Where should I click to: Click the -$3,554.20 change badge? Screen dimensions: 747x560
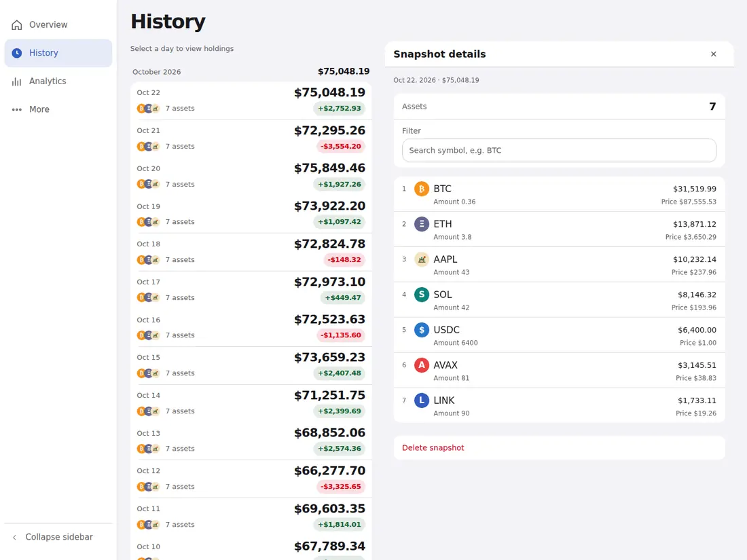point(341,146)
